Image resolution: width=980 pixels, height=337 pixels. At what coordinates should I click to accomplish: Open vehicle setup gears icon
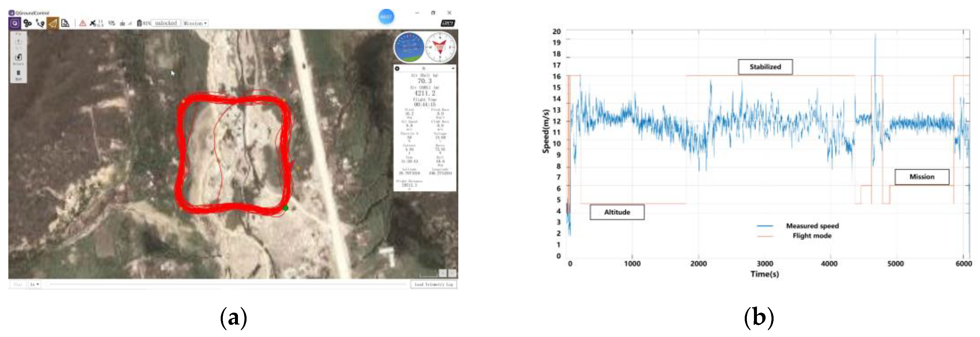pyautogui.click(x=27, y=23)
